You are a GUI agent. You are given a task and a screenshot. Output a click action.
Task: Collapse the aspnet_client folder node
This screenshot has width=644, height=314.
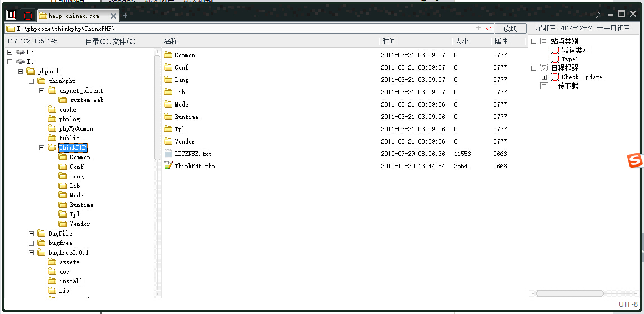pyautogui.click(x=42, y=90)
